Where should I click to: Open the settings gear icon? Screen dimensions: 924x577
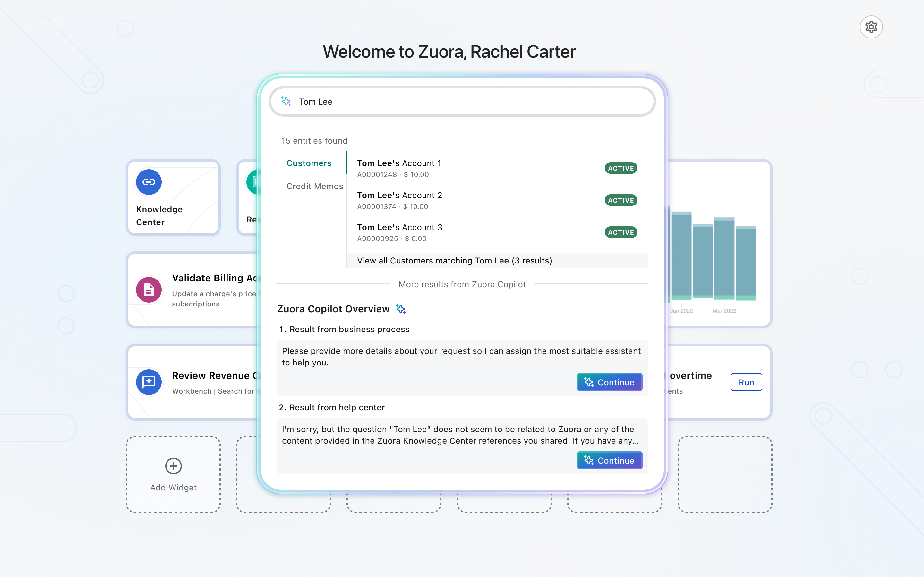click(871, 27)
